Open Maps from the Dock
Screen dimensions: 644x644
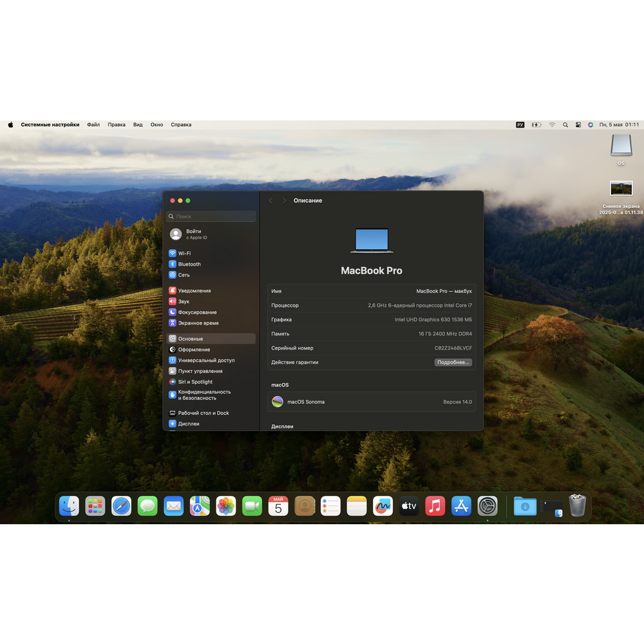point(200,506)
